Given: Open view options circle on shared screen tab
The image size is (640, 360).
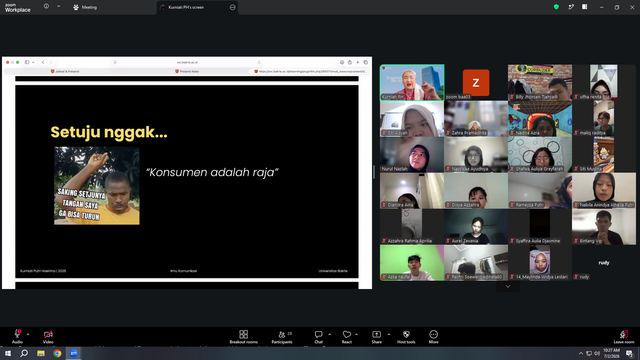Looking at the screenshot, I should click(x=232, y=7).
